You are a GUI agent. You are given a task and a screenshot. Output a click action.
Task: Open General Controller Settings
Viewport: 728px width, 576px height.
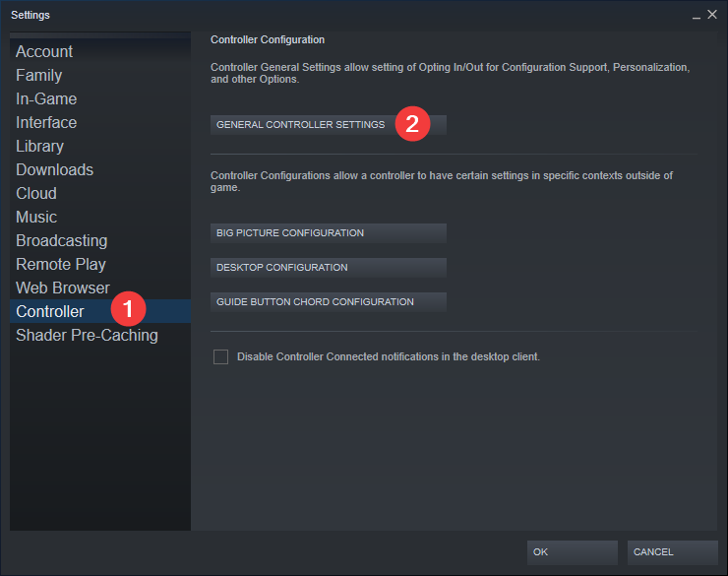(301, 125)
